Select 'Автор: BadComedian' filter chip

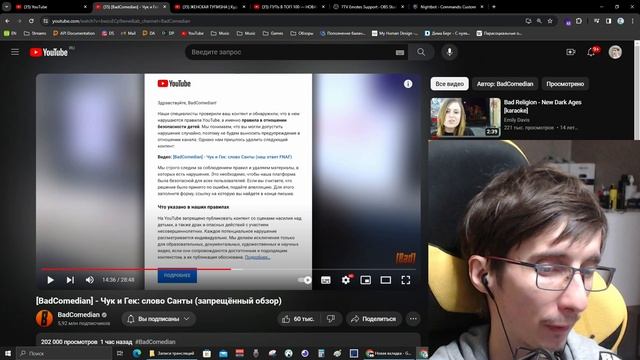pyautogui.click(x=505, y=84)
